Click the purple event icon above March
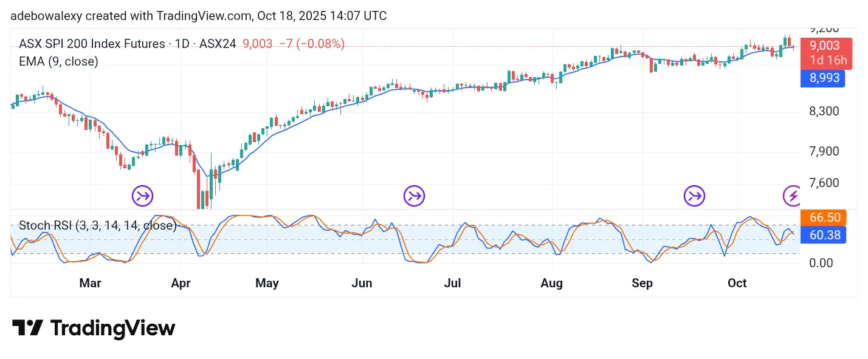Screen dimensions: 868x359 tap(143, 196)
